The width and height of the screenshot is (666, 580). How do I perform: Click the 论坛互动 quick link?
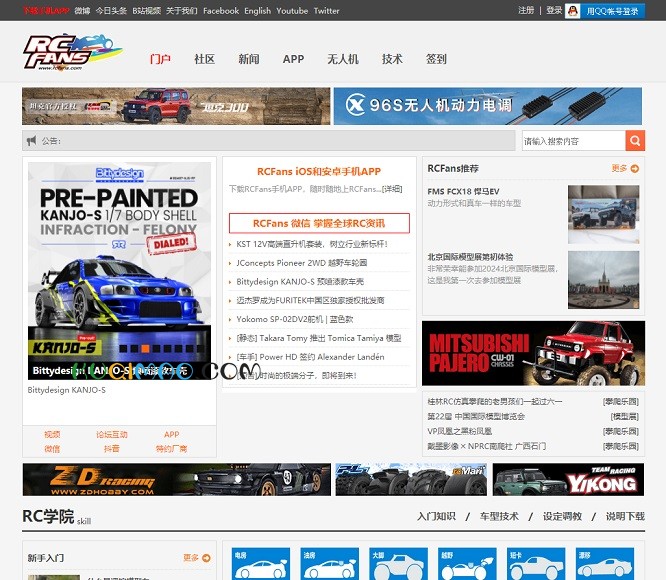point(112,434)
